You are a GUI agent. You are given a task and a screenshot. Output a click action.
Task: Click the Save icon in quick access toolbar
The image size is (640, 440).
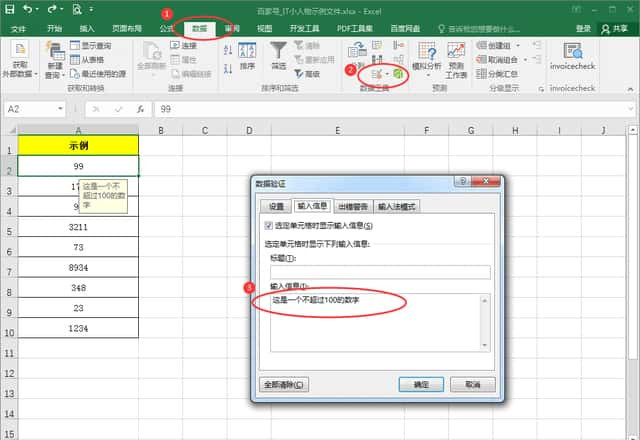pyautogui.click(x=10, y=9)
